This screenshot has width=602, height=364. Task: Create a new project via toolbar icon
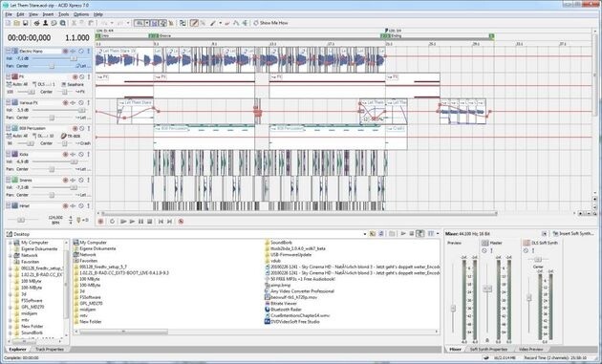click(8, 23)
